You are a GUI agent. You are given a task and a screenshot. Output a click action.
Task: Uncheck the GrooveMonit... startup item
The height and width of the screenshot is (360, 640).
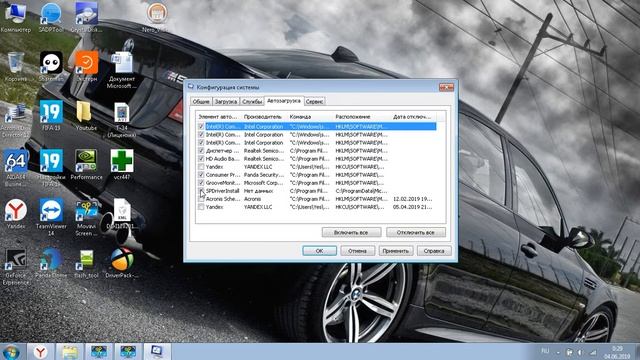pyautogui.click(x=201, y=183)
